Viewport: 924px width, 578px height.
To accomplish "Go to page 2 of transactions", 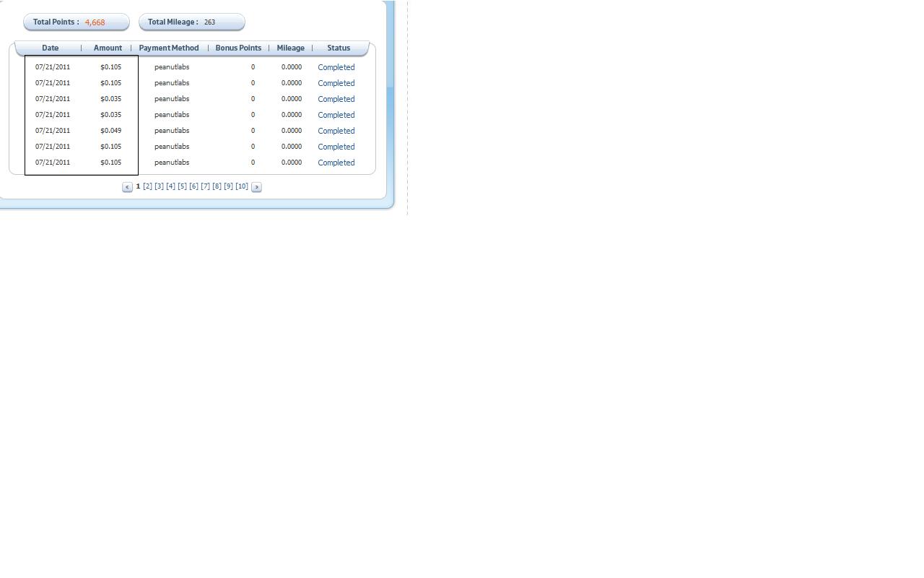I will point(147,186).
